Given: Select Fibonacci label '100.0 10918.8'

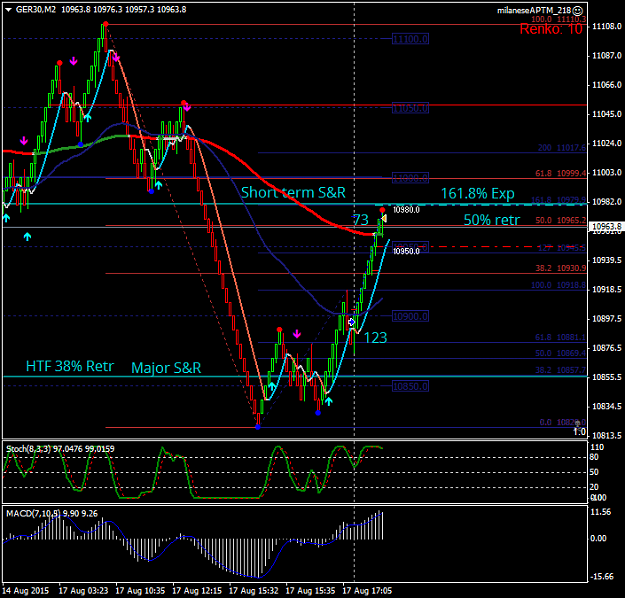Looking at the screenshot, I should pyautogui.click(x=558, y=285).
